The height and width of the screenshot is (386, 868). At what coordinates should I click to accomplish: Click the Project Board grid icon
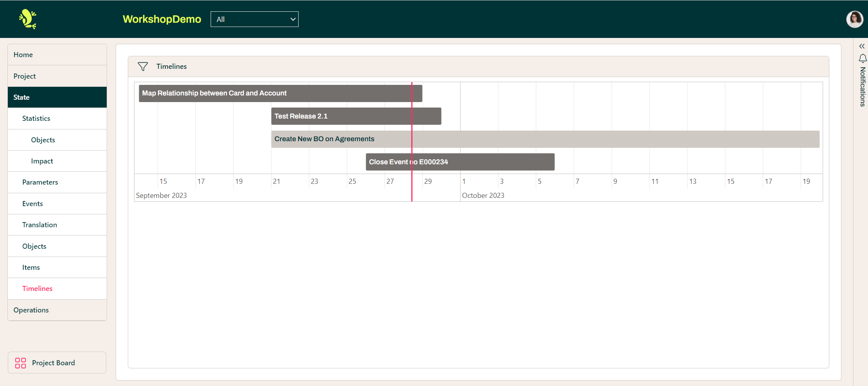(x=20, y=363)
